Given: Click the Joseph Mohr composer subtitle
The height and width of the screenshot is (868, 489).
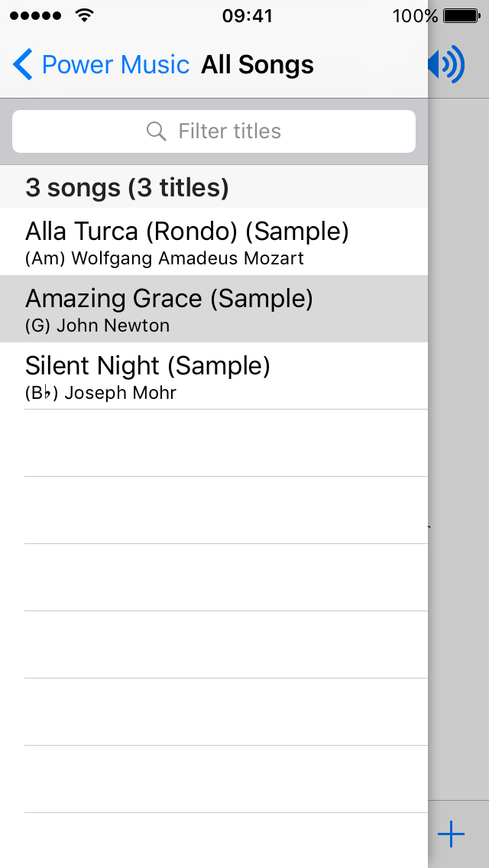Looking at the screenshot, I should tap(120, 393).
